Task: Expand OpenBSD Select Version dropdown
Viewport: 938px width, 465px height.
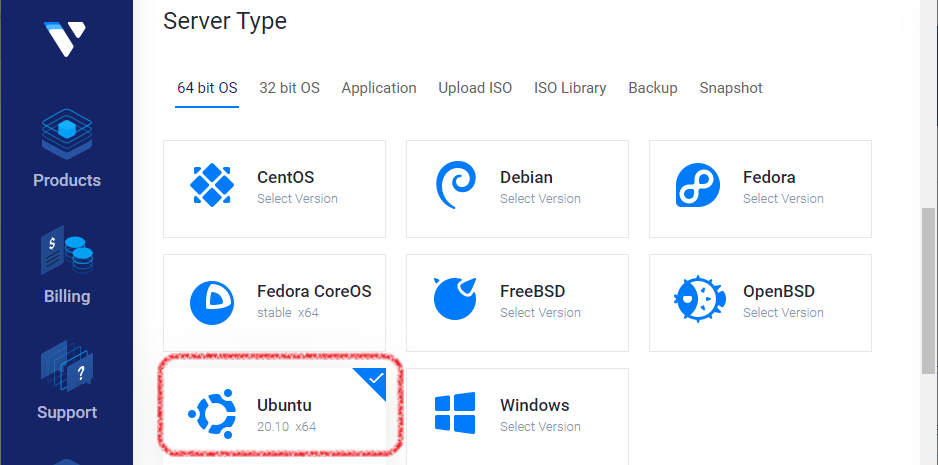Action: [x=783, y=313]
